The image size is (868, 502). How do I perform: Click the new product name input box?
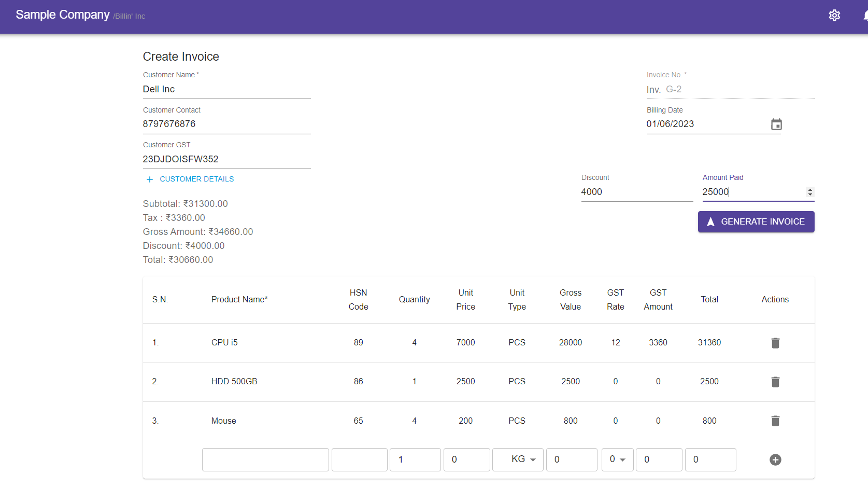point(265,459)
